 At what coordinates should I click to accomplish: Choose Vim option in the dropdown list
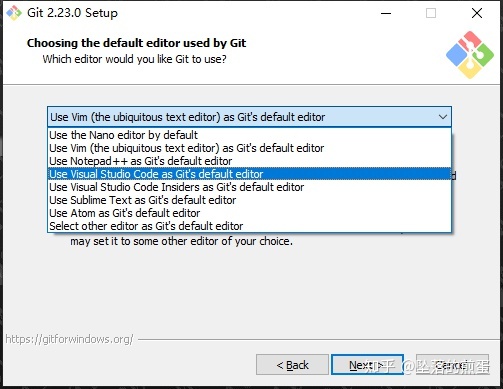[249, 148]
